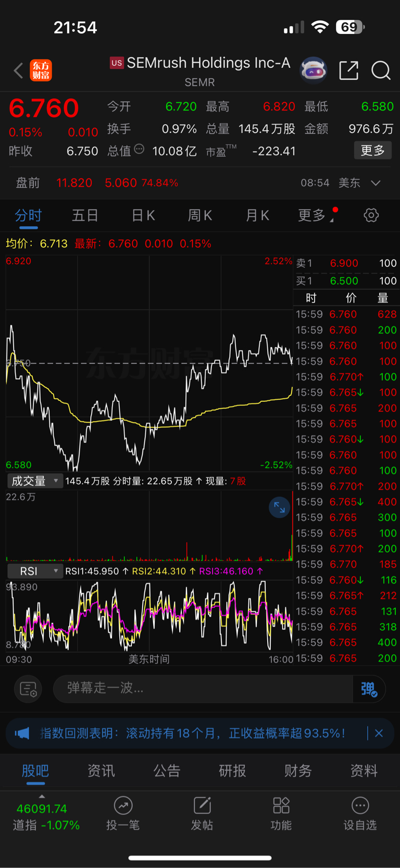
Task: Select the 分时 chart tab
Action: click(28, 215)
